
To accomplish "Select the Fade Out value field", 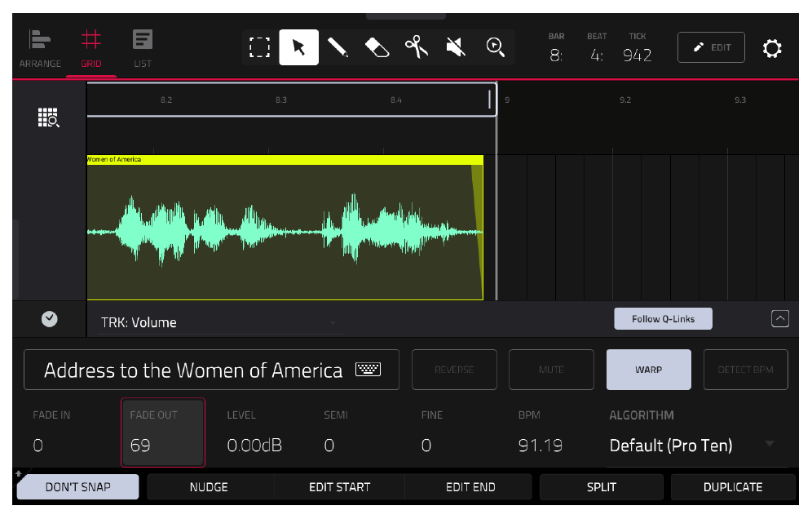I will 163,432.
